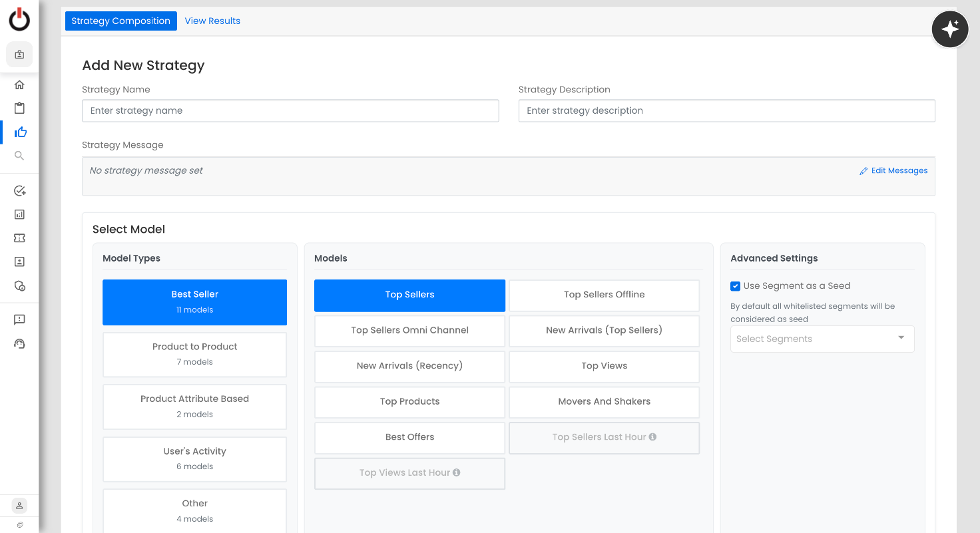Click the sparkle AI assistant button

tap(949, 29)
